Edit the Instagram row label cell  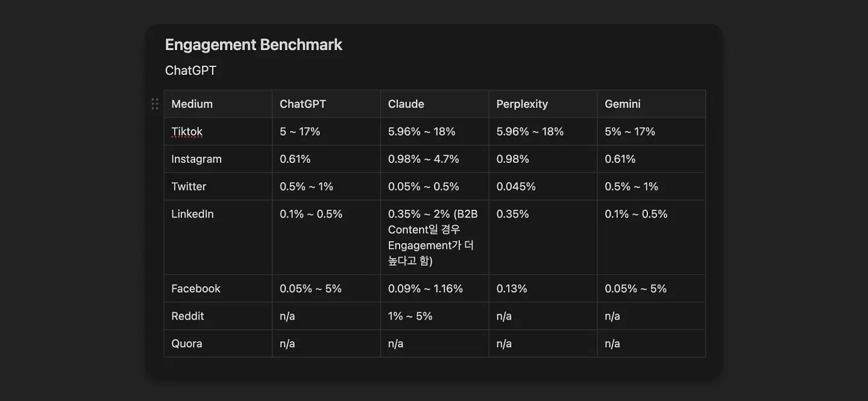point(218,159)
